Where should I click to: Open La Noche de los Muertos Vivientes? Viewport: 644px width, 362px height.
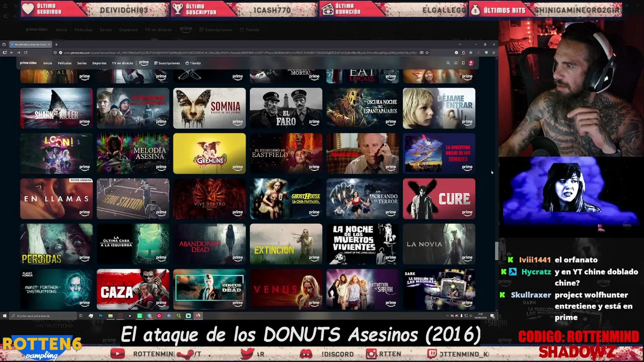tap(362, 244)
